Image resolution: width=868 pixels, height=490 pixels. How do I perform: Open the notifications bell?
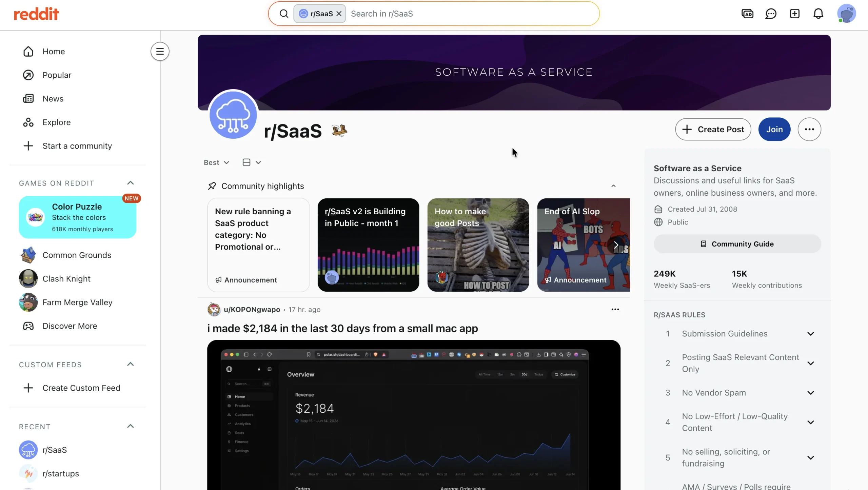coord(818,14)
